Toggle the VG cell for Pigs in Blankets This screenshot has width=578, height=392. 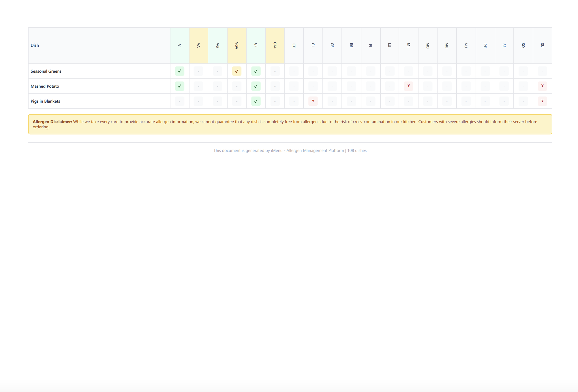tap(217, 101)
